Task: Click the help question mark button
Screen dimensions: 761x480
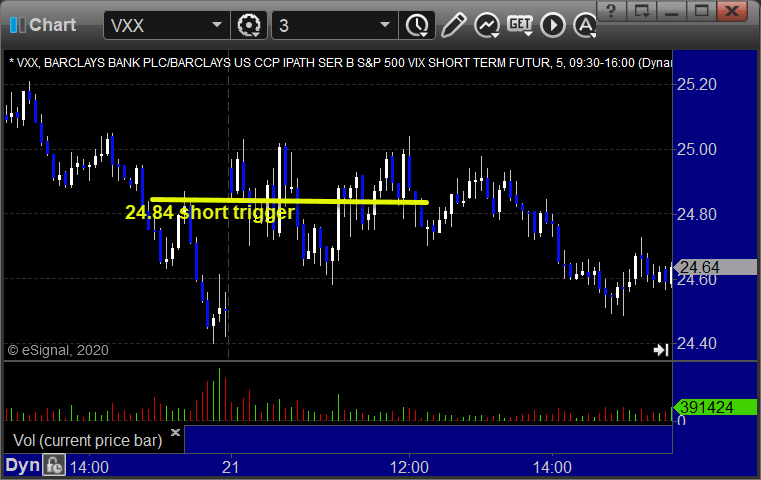Action: 611,10
